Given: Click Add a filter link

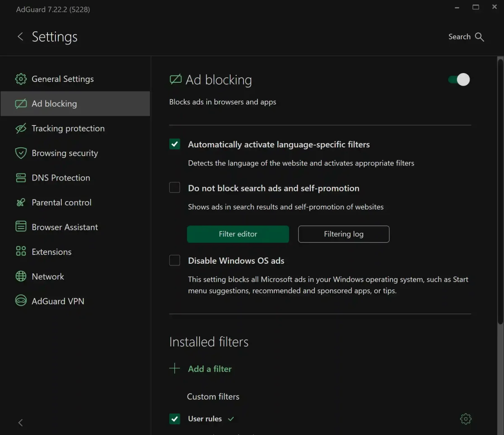Looking at the screenshot, I should coord(210,369).
